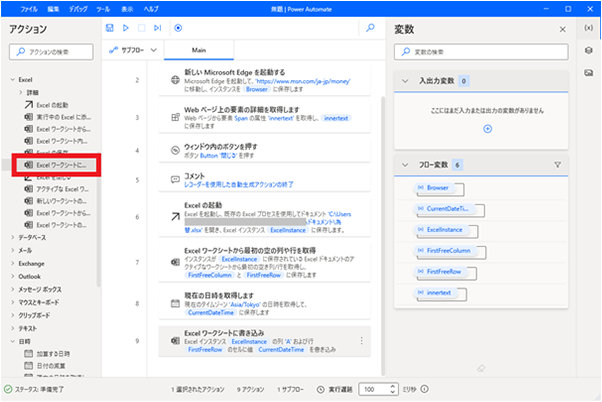Select the calendar icon of step 8
Screen dimensions: 602x402
click(175, 304)
